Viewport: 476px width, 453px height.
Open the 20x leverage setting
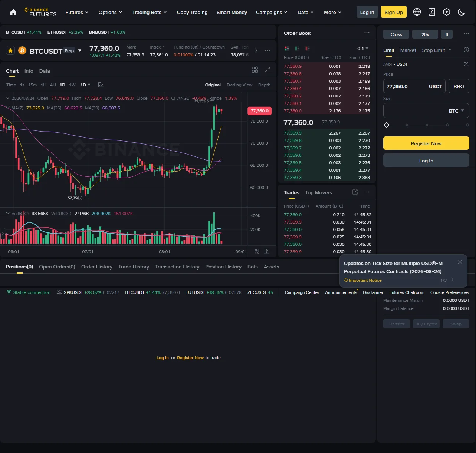coord(425,34)
